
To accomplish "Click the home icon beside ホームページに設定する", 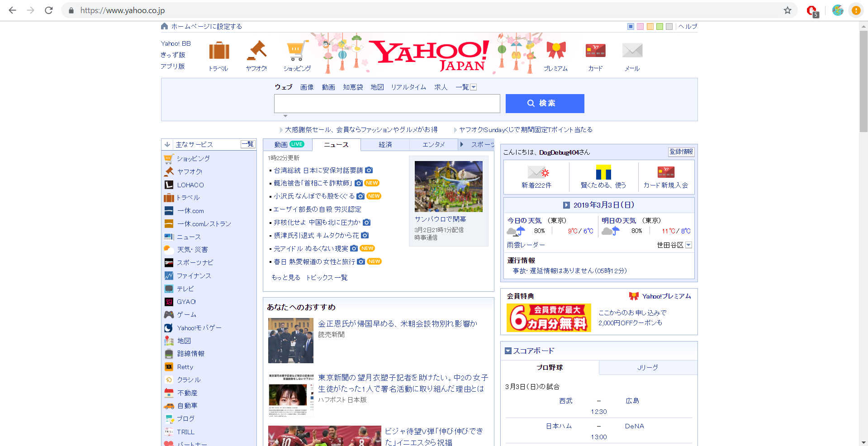I will (x=165, y=26).
